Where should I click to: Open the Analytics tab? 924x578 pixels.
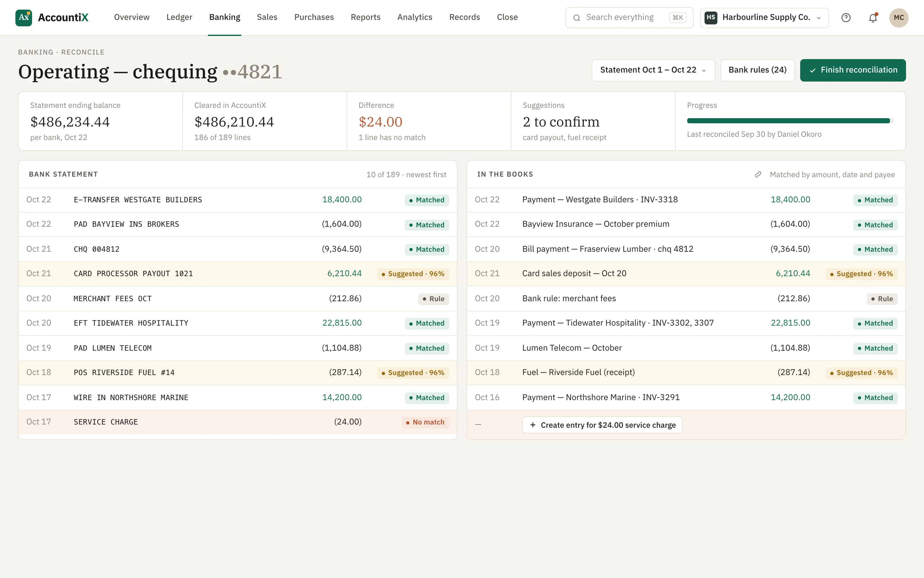415,17
